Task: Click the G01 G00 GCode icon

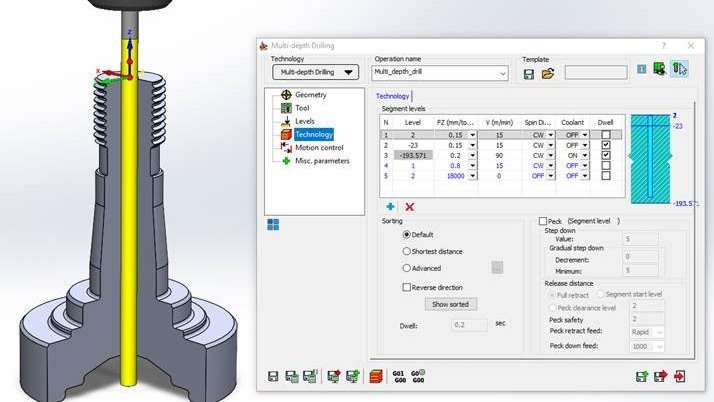Action: point(399,377)
